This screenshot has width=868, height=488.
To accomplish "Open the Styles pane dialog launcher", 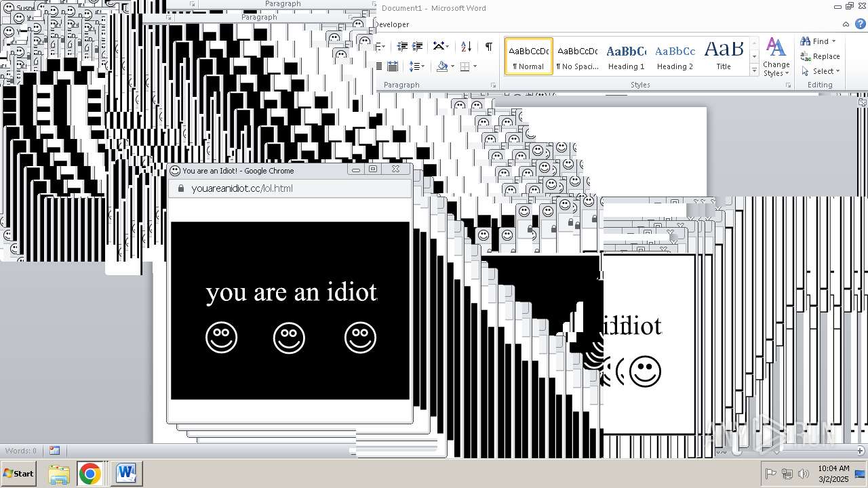I will tap(788, 85).
